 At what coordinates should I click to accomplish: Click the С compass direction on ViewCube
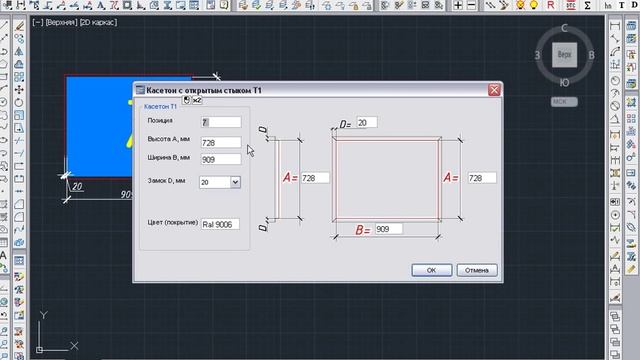(564, 28)
